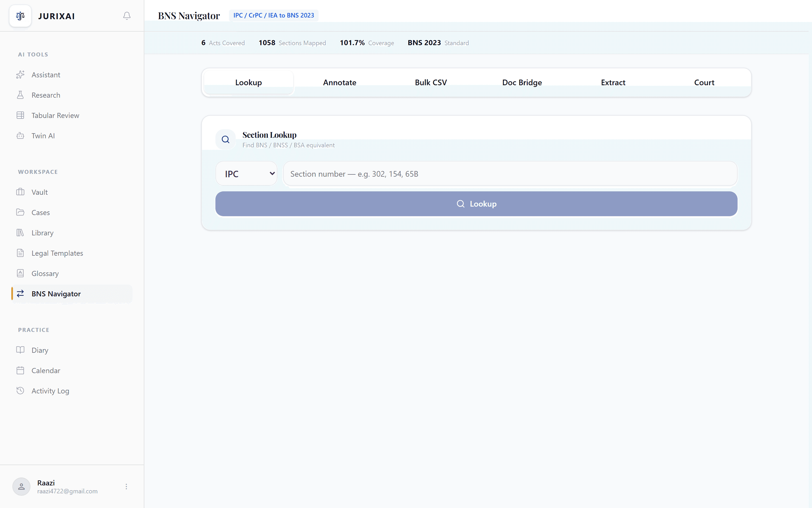Open Glossary in the sidebar
The height and width of the screenshot is (508, 812).
pos(72,273)
